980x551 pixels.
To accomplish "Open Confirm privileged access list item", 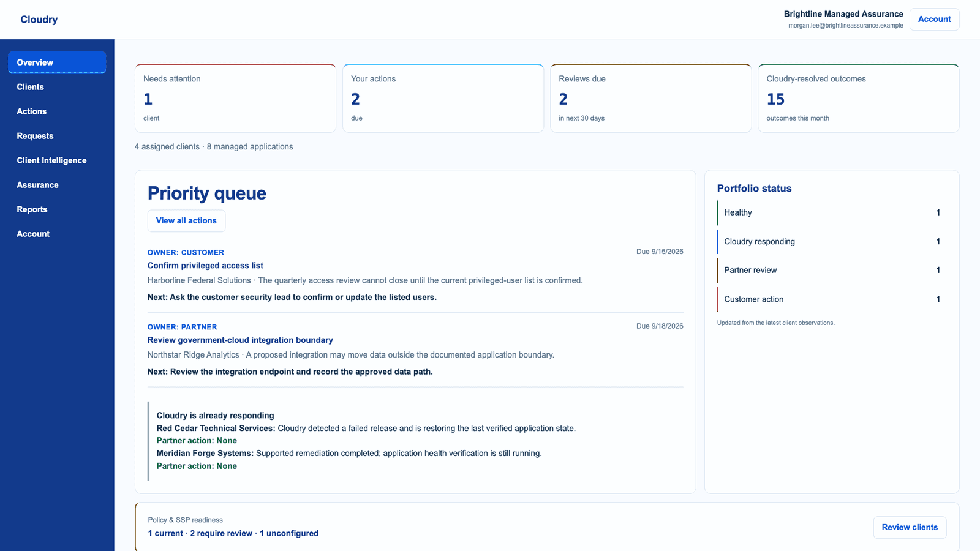I will pyautogui.click(x=205, y=266).
